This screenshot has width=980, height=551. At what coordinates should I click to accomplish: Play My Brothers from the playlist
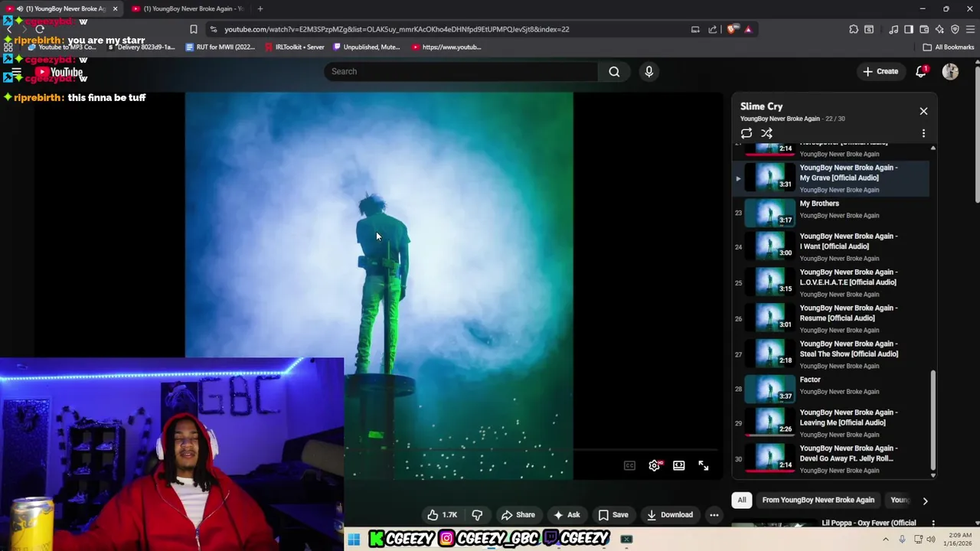(x=831, y=213)
